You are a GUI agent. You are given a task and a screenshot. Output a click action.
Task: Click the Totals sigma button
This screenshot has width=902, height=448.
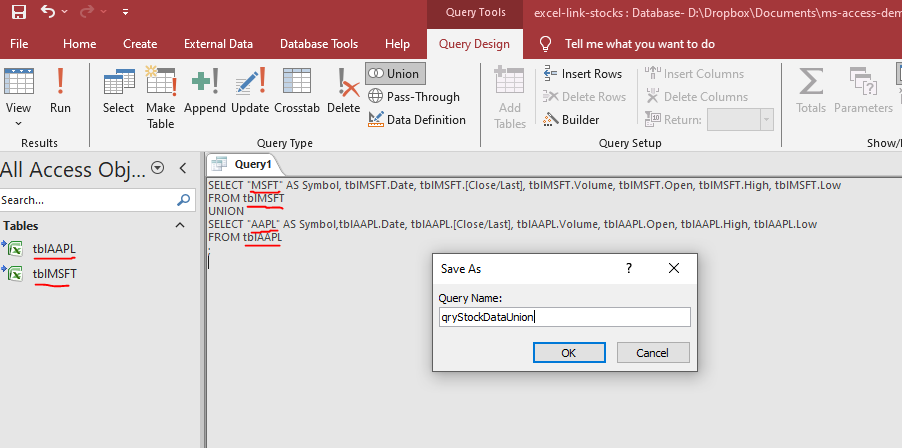pyautogui.click(x=811, y=91)
